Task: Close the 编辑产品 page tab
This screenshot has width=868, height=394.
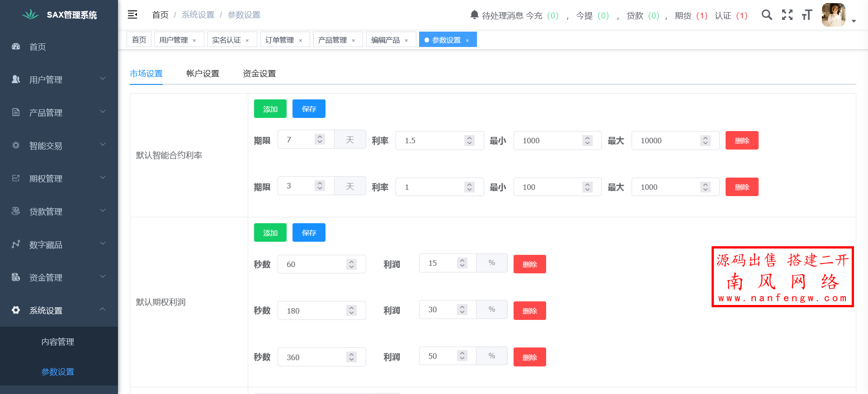Action: click(x=406, y=41)
